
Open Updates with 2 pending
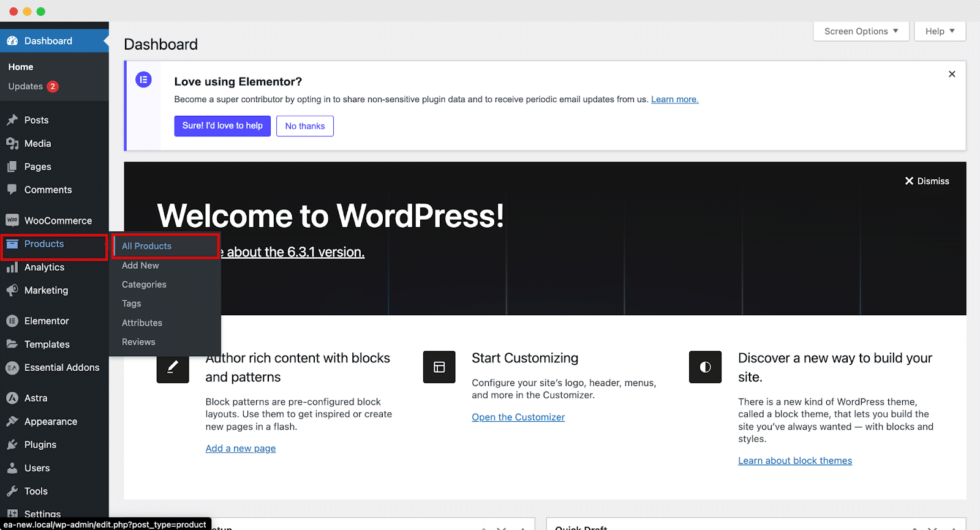[33, 86]
